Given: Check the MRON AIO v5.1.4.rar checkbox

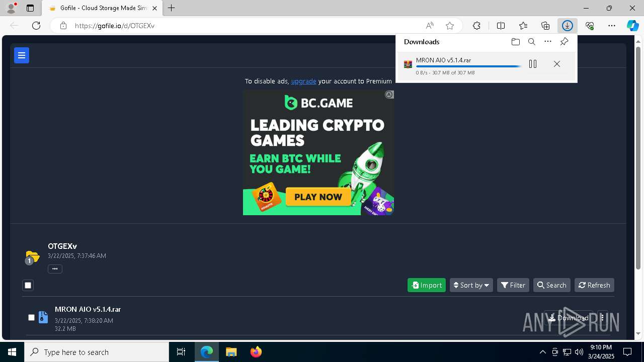Looking at the screenshot, I should pos(31,317).
